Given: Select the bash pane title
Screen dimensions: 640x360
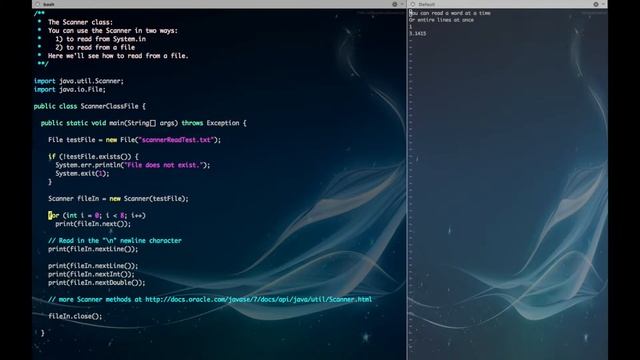Looking at the screenshot, I should [x=49, y=4].
